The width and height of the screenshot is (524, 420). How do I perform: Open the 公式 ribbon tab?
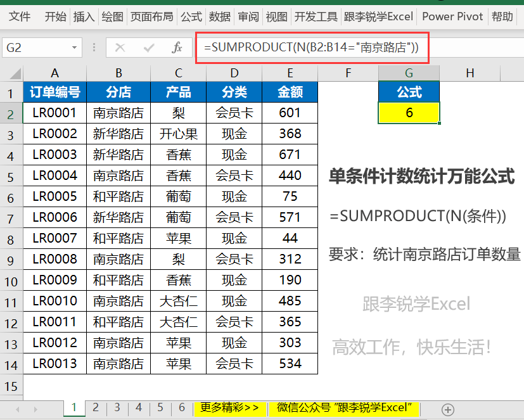click(x=191, y=16)
